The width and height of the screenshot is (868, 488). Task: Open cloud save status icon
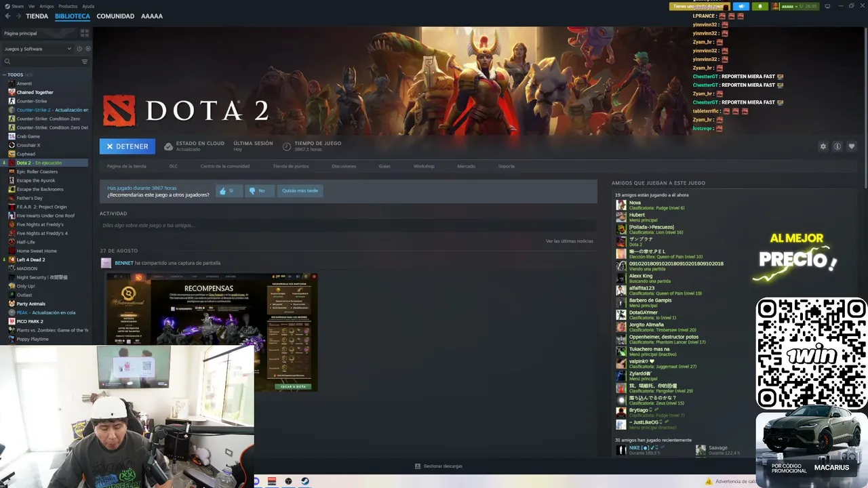[x=168, y=146]
